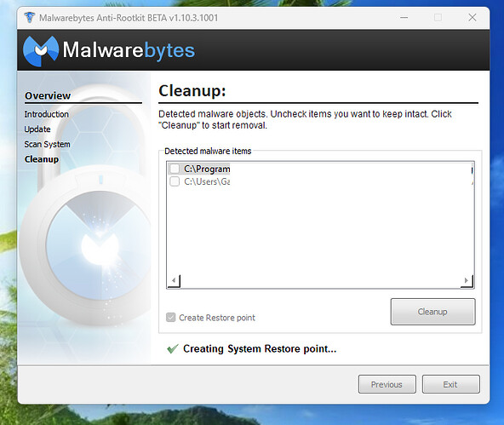Click the right scroll arrow of list
This screenshot has width=504, height=425.
point(467,281)
